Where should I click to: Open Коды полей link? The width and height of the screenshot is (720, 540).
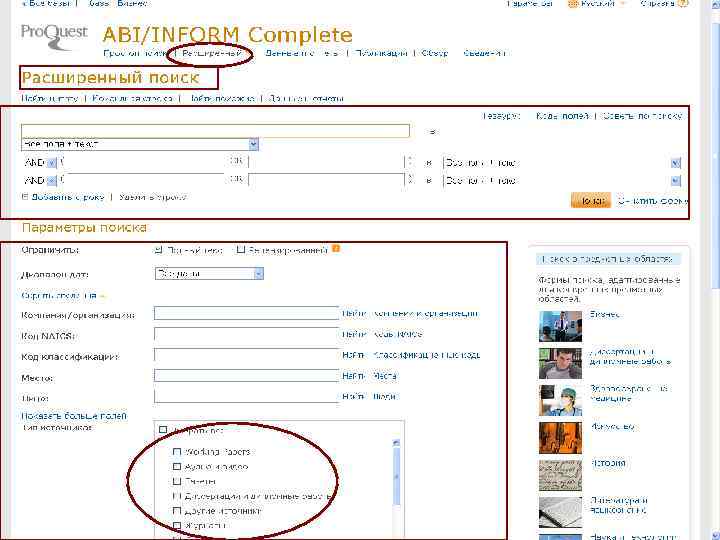point(562,116)
